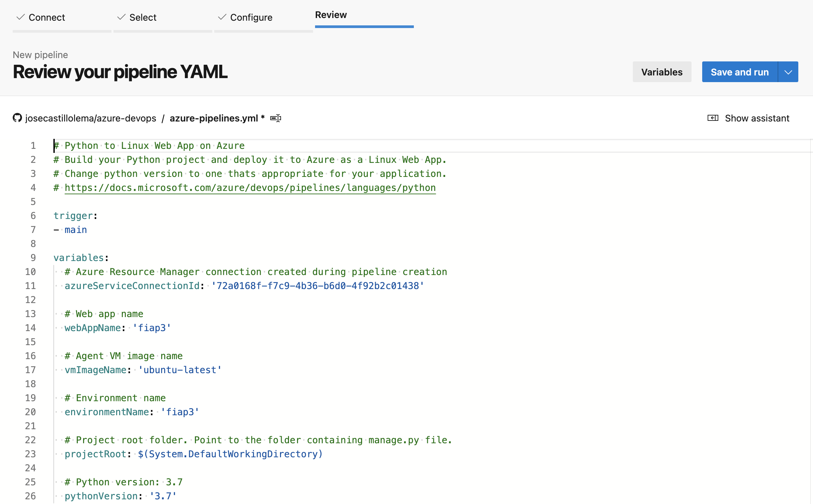Click the checkmark icon next to Connect
Viewport: 813px width, 504px height.
pos(21,17)
